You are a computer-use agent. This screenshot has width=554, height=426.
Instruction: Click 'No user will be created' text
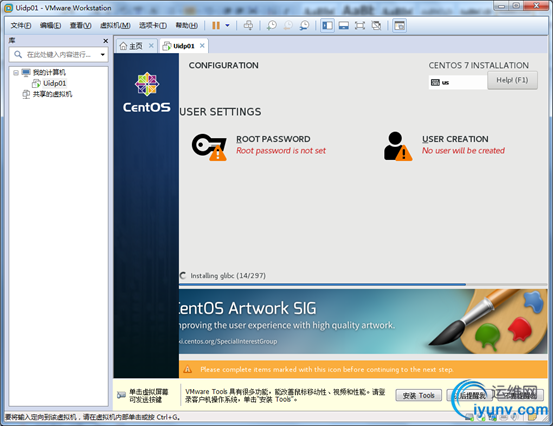click(463, 150)
